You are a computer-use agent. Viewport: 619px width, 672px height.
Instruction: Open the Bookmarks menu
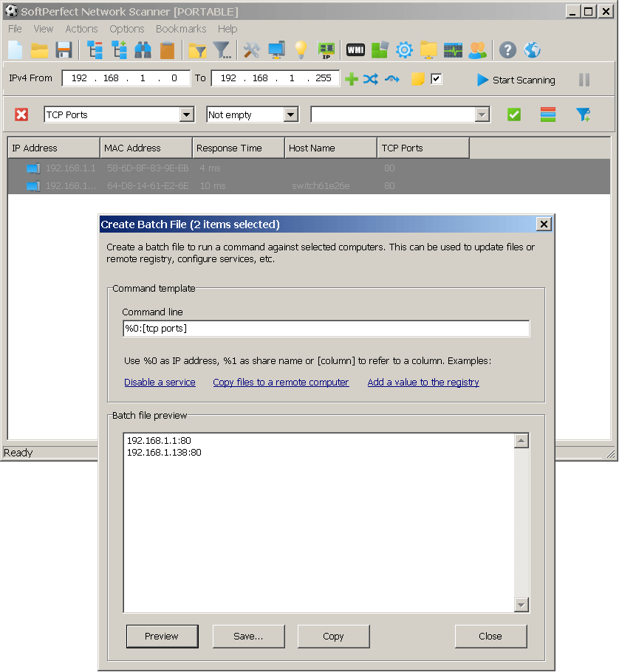tap(181, 29)
